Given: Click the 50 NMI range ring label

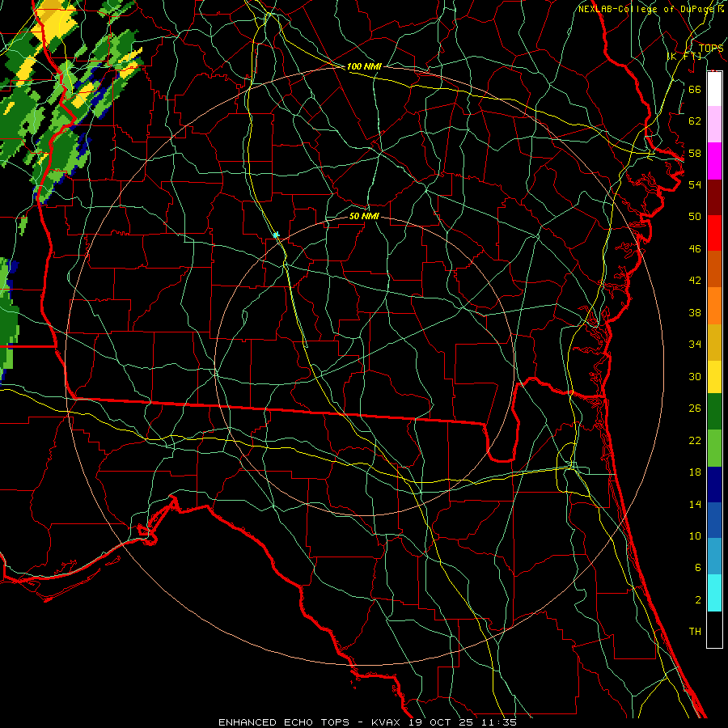Looking at the screenshot, I should 364,216.
